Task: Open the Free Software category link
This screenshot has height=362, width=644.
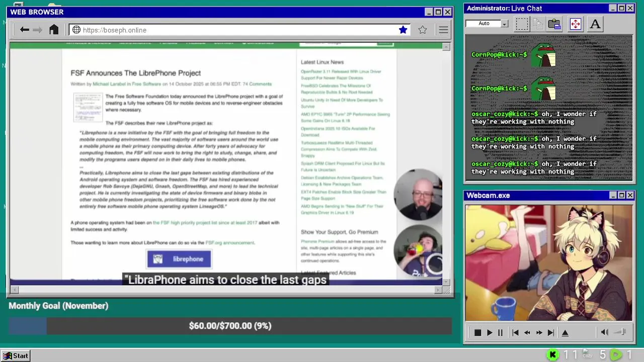Action: pos(146,84)
